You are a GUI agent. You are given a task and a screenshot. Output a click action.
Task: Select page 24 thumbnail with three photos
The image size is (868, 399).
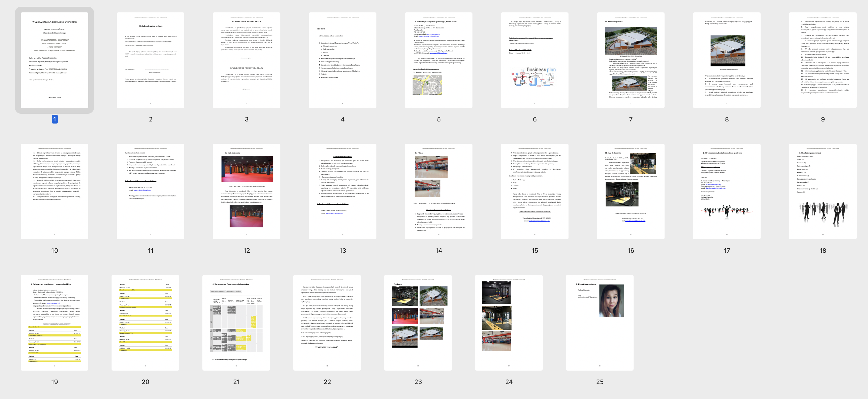[x=509, y=323]
